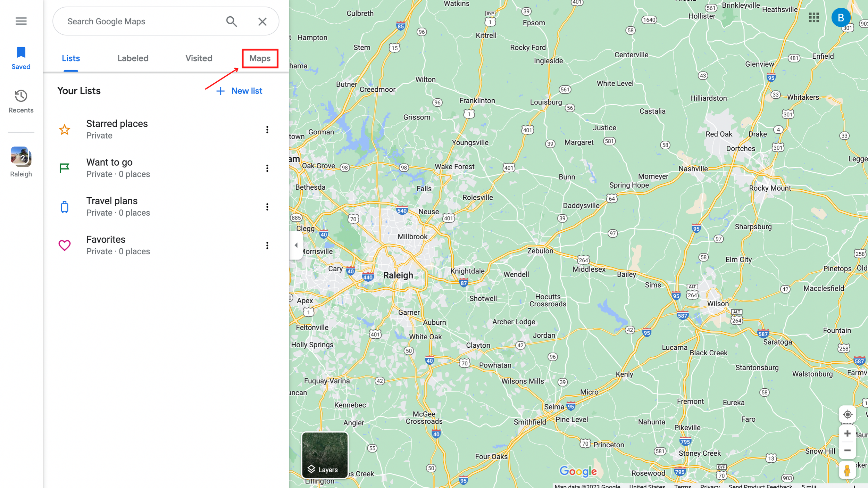This screenshot has width=868, height=488.
Task: Click the Knightdale label on map
Action: coord(467,271)
